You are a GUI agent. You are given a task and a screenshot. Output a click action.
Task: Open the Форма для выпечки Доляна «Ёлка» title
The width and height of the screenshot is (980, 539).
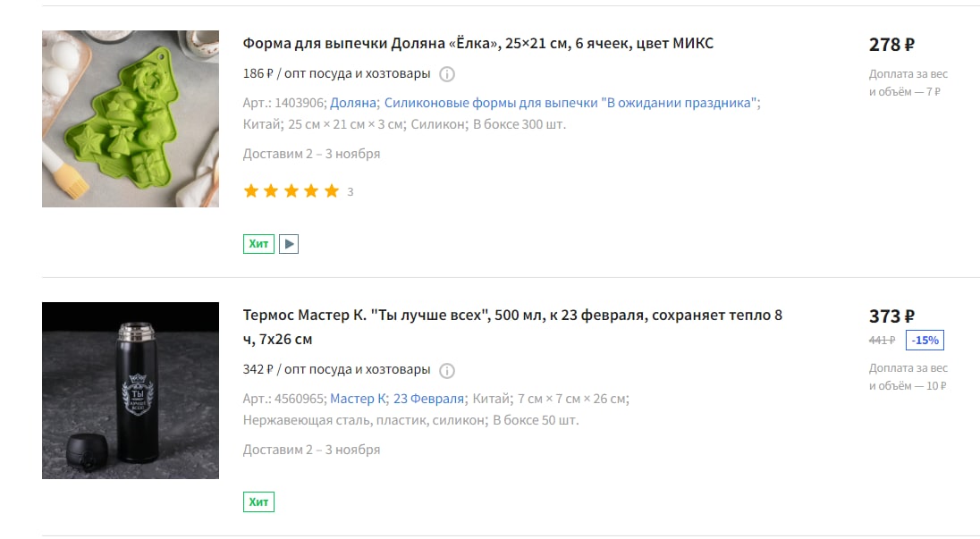coord(478,43)
